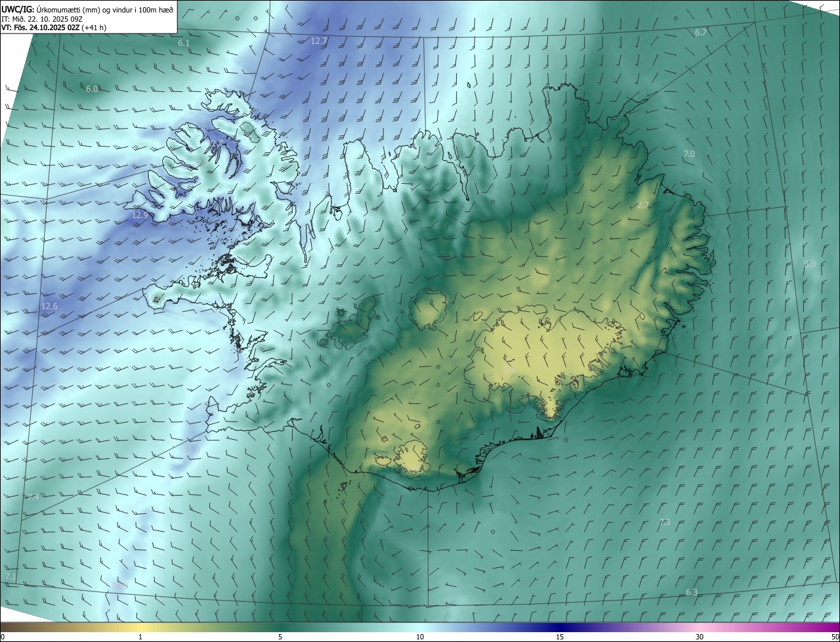Click the '6.0' value label on the map

click(92, 89)
